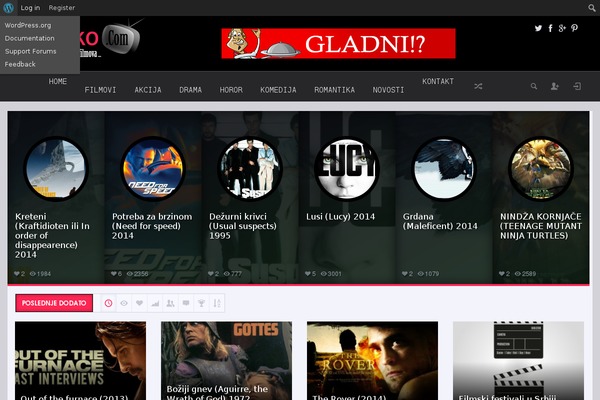Screen dimensions: 600x400
Task: Open FILMOVI navigation item
Action: point(100,90)
